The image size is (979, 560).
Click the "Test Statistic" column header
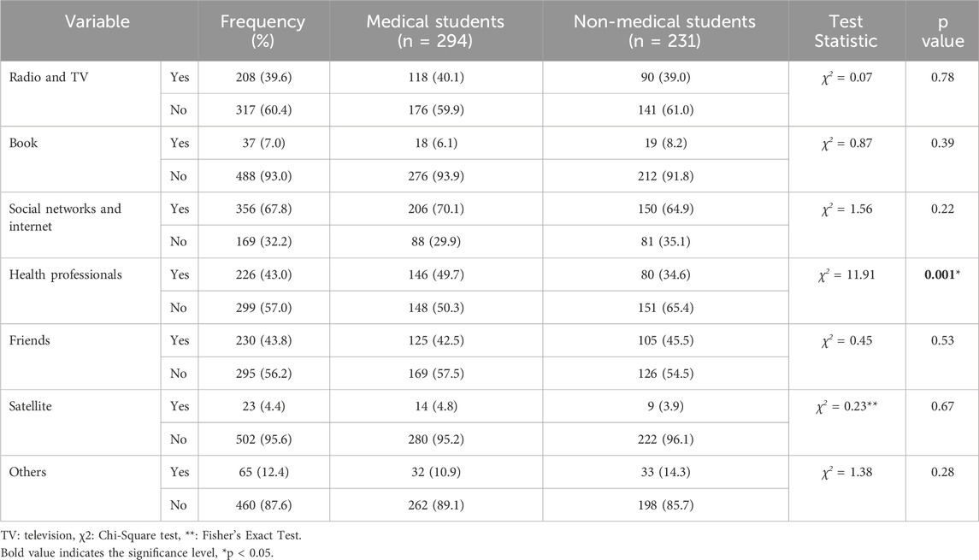click(x=846, y=30)
